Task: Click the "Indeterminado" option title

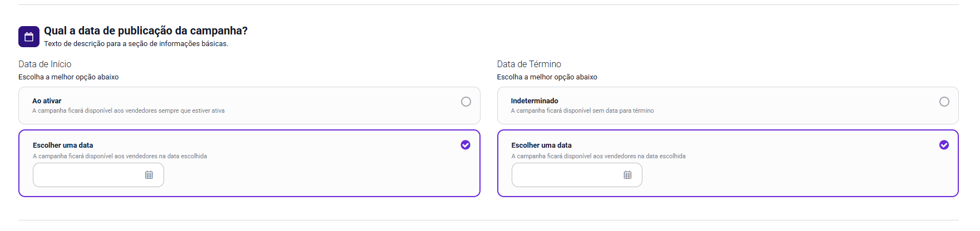Action: click(534, 101)
